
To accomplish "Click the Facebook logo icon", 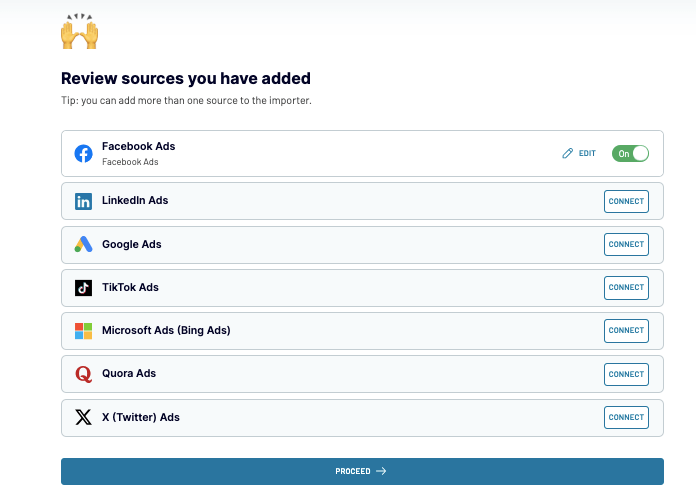I will click(83, 154).
